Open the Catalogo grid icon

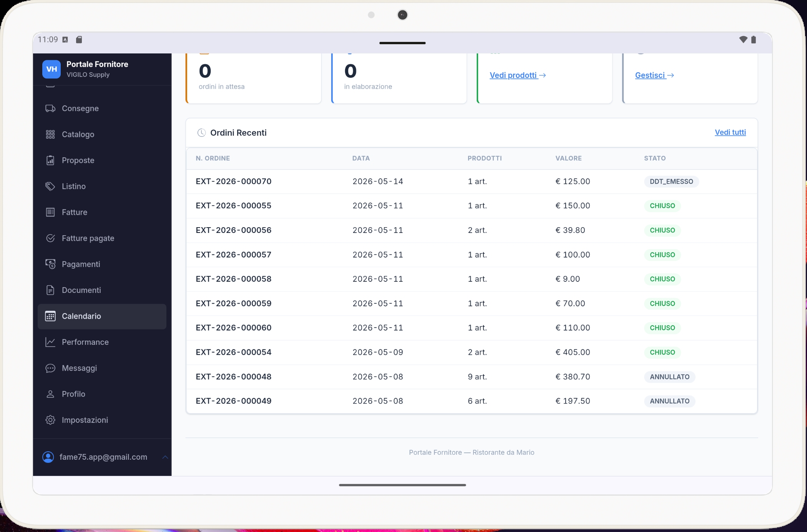tap(50, 134)
